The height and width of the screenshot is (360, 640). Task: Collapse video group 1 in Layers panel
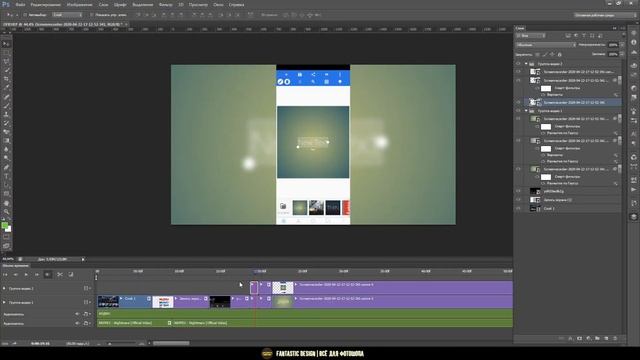[x=526, y=111]
